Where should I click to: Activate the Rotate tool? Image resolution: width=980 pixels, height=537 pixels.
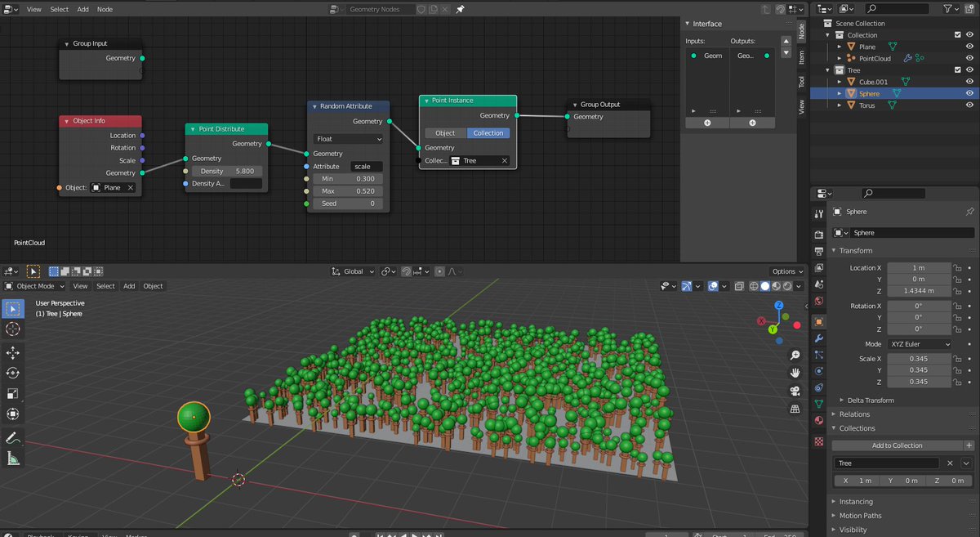coord(13,373)
